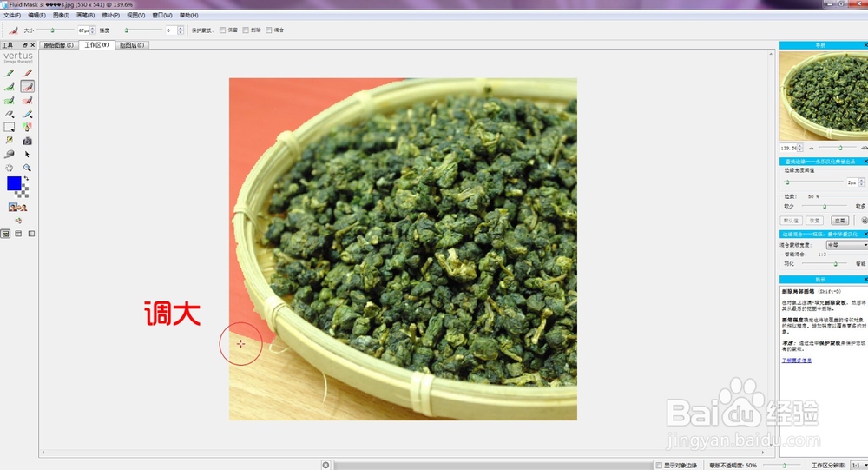Click the navigator zoom slider
868x470 pixels.
[x=839, y=148]
